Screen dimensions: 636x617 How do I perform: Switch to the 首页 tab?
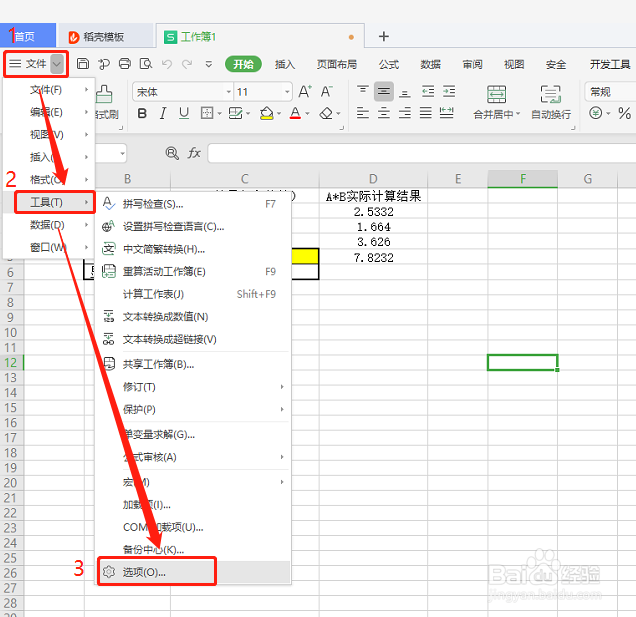click(x=28, y=37)
